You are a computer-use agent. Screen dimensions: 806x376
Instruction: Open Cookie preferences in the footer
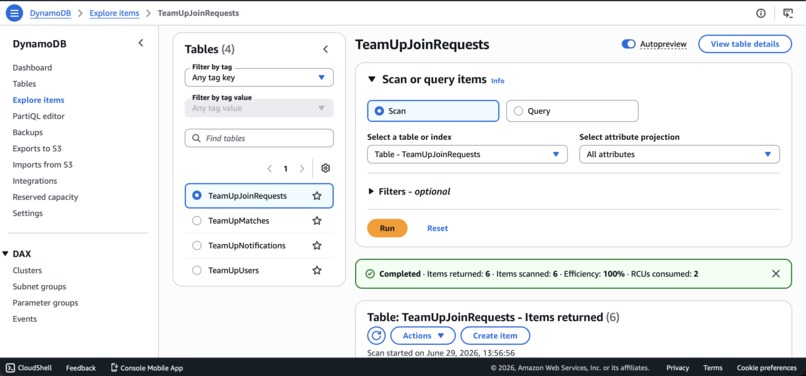[766, 368]
